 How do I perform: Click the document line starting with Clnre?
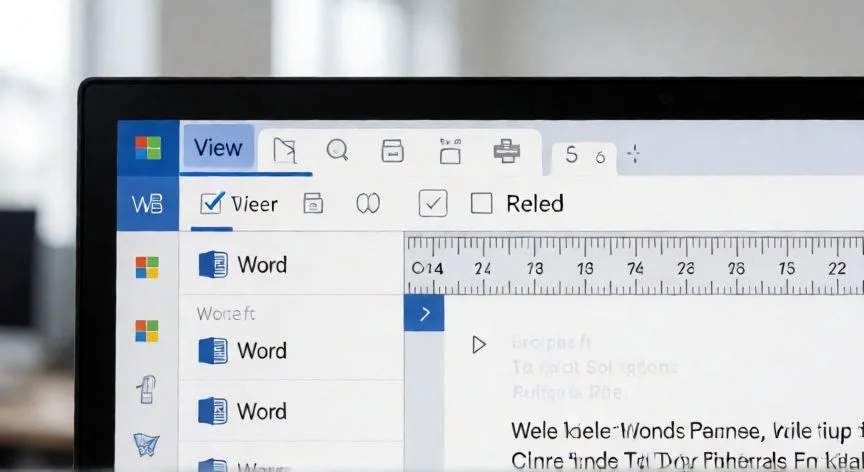tap(687, 460)
